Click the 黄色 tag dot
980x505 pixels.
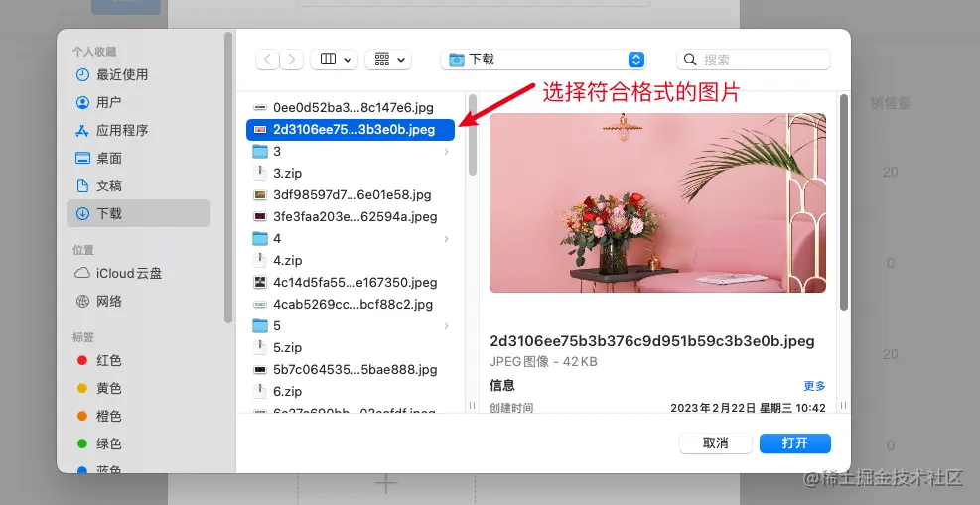[x=81, y=388]
